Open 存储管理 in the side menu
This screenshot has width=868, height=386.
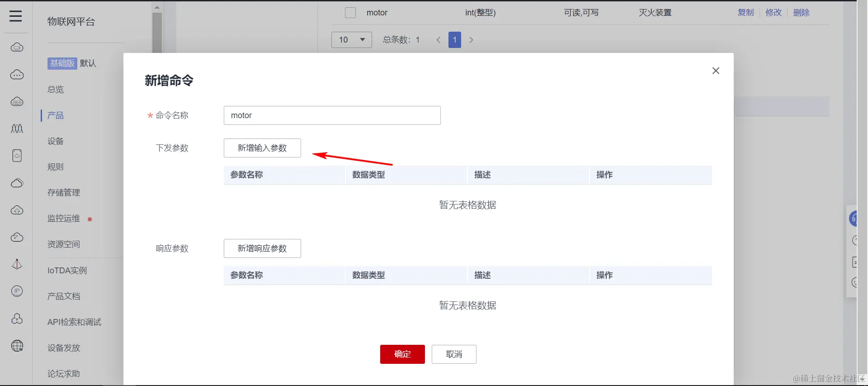click(x=64, y=193)
